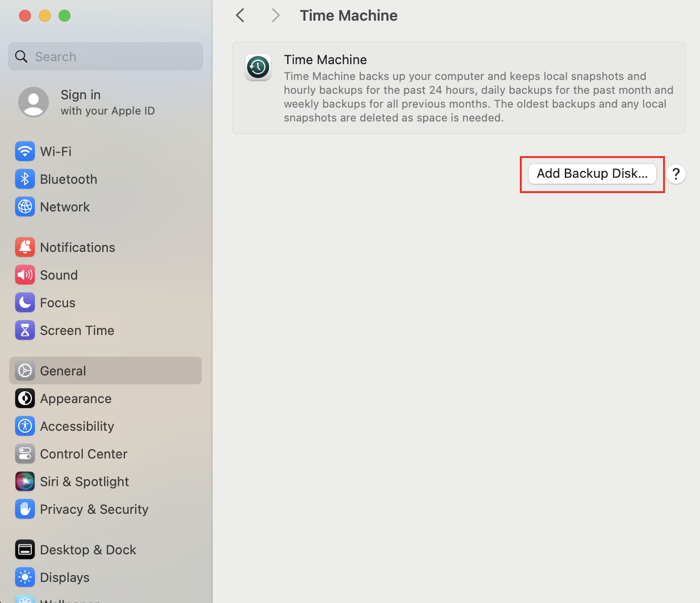Click the Add Backup Disk button
The image size is (700, 603).
pos(592,174)
